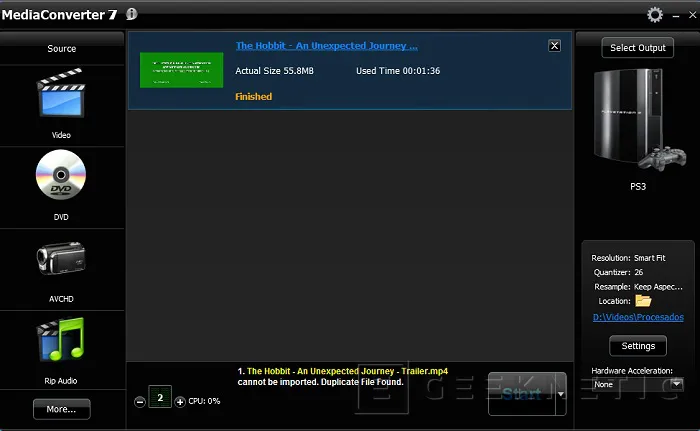The height and width of the screenshot is (431, 700).
Task: Click the Start conversion button
Action: pyautogui.click(x=522, y=394)
